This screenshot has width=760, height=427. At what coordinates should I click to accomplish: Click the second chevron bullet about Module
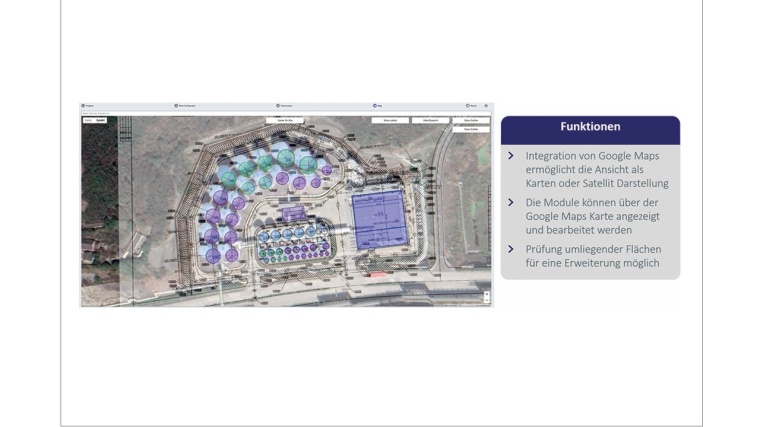(511, 202)
